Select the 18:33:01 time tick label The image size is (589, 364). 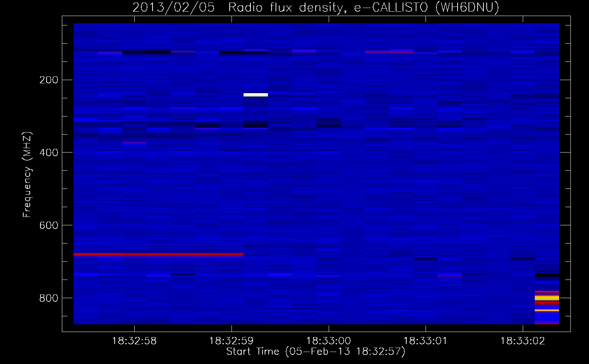point(426,341)
